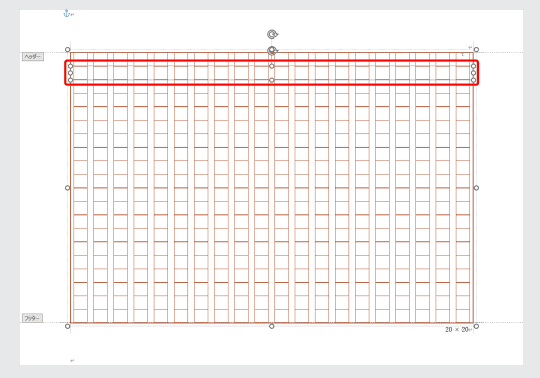Viewport: 540px width, 378px height.
Task: Select the outer bottom-left sizing handle
Action: coord(68,326)
